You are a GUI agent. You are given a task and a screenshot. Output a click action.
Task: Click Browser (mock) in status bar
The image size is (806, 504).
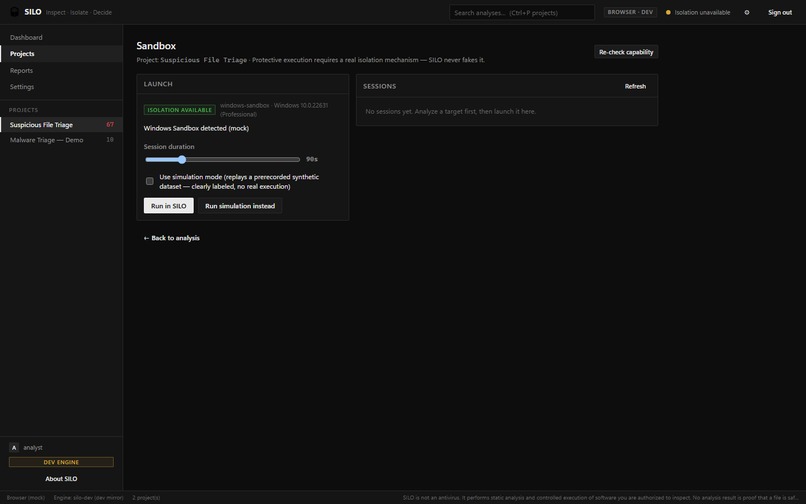26,497
